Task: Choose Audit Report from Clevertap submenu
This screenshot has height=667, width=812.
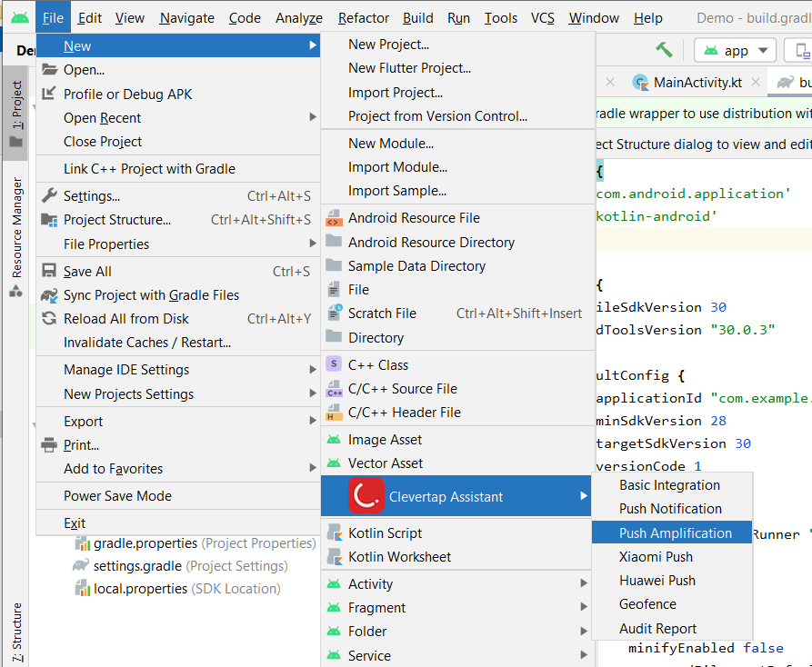Action: point(672,628)
